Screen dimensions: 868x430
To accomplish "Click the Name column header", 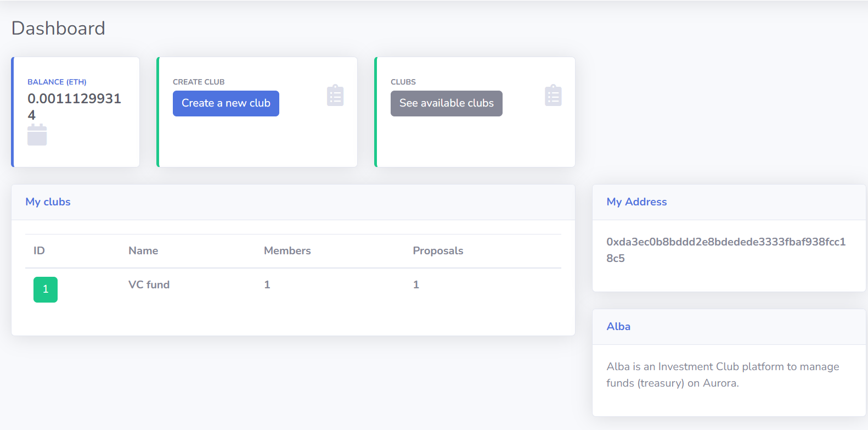I will tap(143, 250).
